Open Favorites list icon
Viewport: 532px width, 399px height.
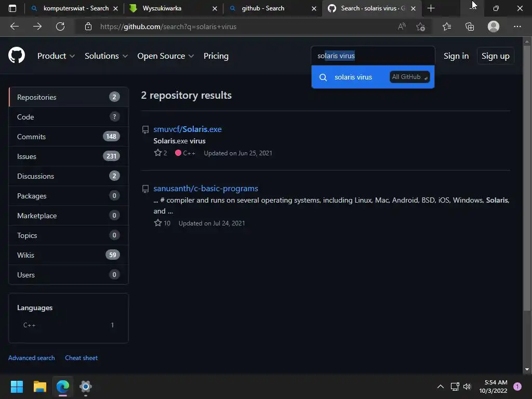coord(447,26)
